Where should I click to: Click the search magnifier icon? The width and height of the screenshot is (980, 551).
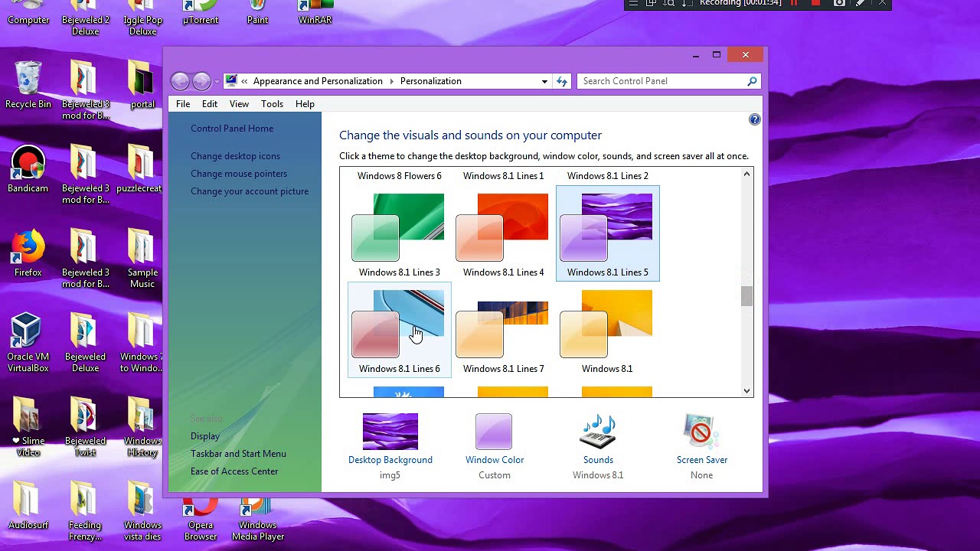click(752, 81)
